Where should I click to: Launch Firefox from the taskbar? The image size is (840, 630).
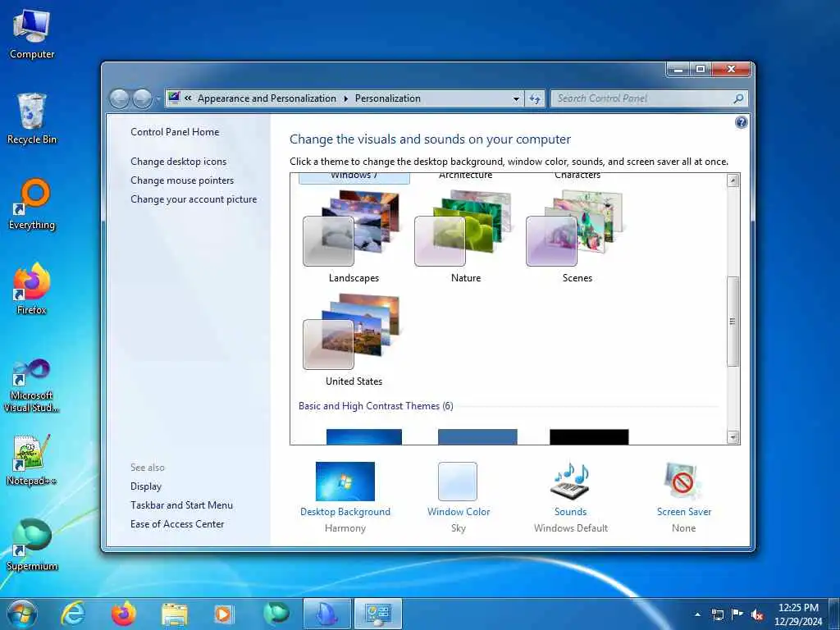pyautogui.click(x=123, y=614)
